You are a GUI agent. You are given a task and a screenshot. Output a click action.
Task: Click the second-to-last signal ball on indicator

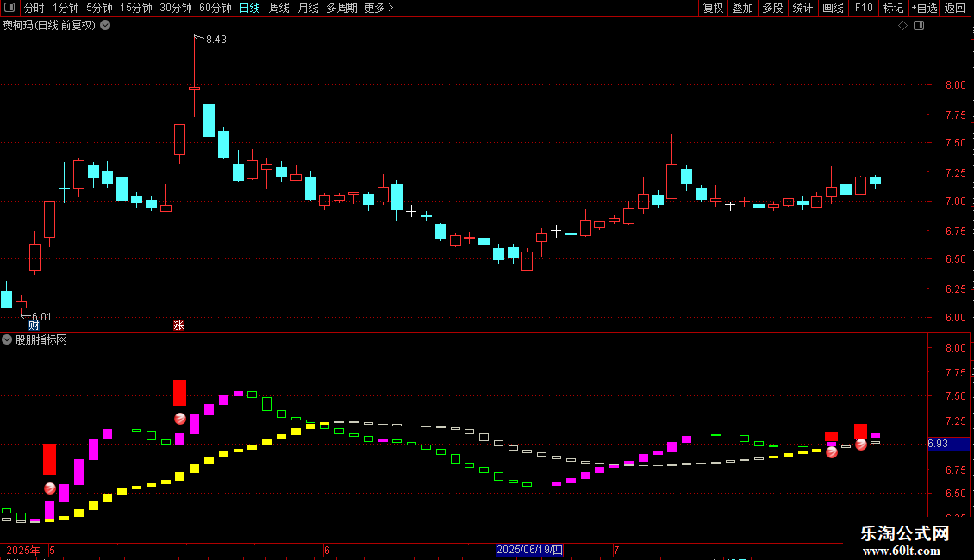(831, 452)
